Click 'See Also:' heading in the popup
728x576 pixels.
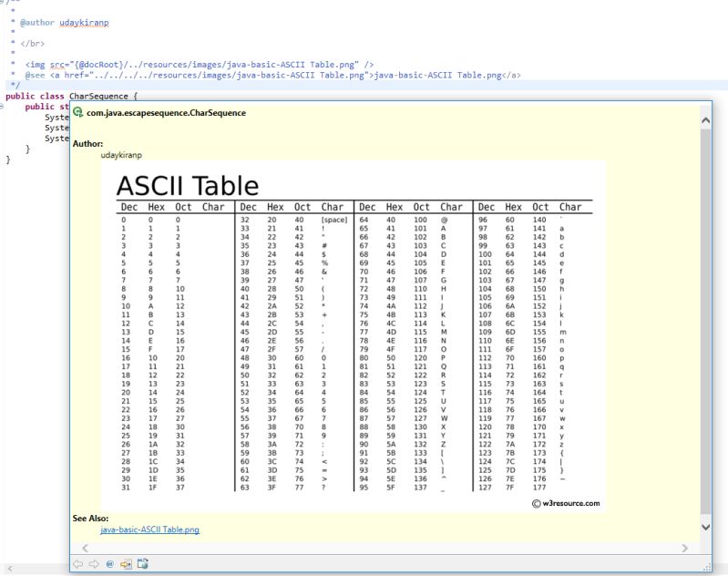coord(90,518)
